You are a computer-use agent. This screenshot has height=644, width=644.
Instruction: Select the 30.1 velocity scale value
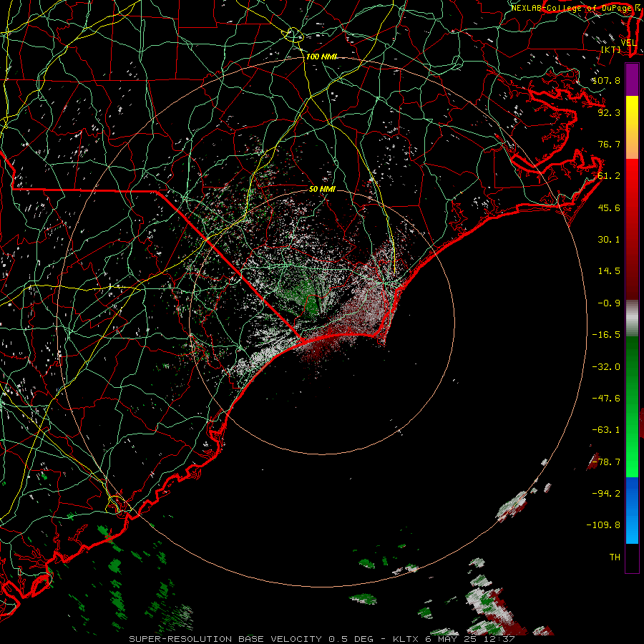(609, 240)
